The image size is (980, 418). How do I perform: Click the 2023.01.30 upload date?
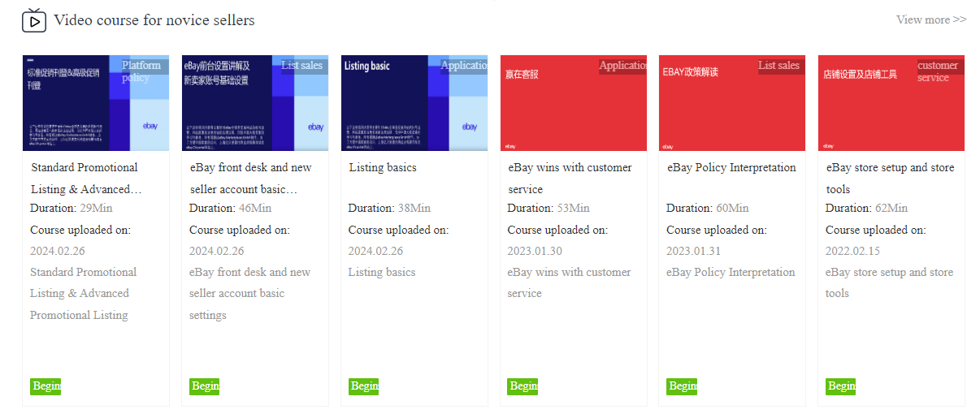pos(535,251)
